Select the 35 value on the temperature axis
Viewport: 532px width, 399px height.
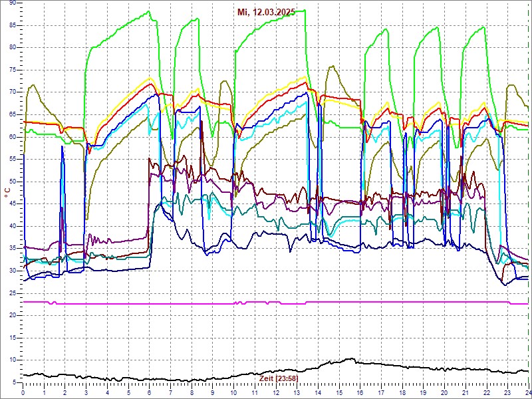pyautogui.click(x=12, y=248)
